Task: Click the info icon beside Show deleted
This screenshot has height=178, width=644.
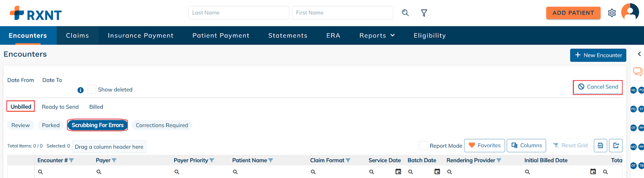Action: 80,90
